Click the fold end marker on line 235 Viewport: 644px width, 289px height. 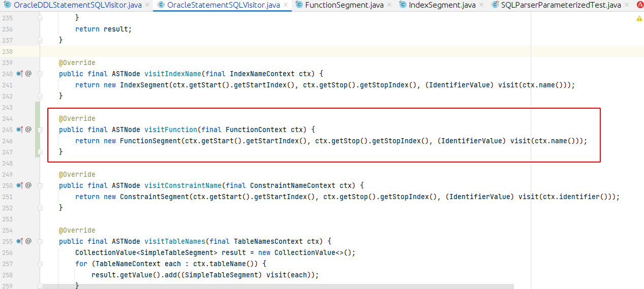[40, 18]
